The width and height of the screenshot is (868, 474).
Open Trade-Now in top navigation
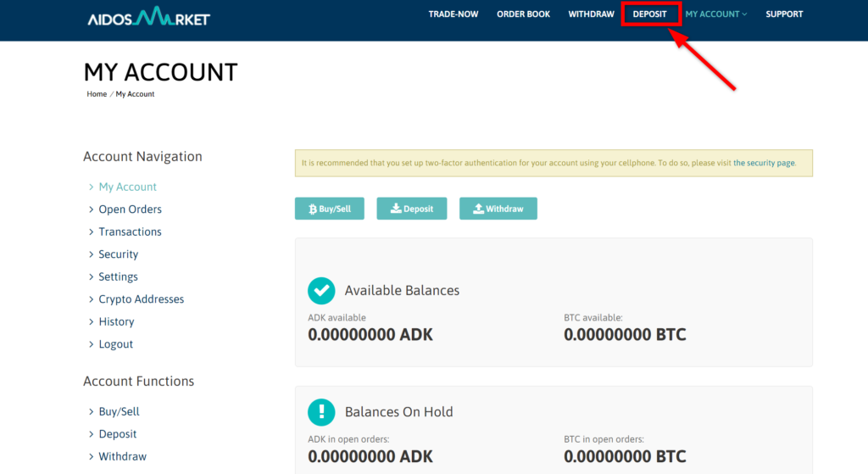pyautogui.click(x=453, y=14)
